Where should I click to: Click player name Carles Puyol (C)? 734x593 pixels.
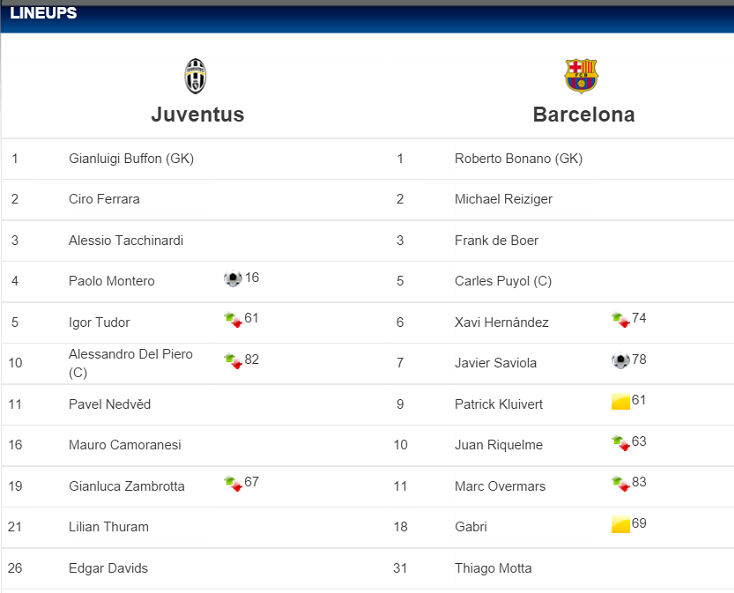tap(503, 281)
